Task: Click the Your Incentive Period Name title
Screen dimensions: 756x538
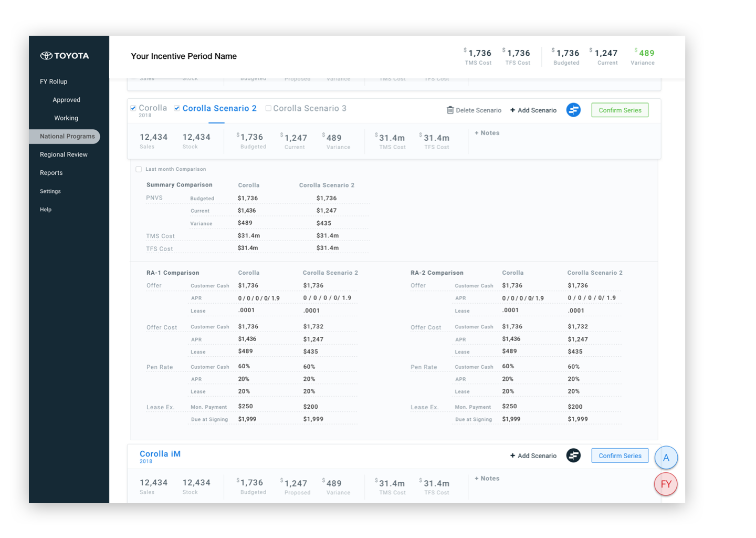Action: pos(184,56)
